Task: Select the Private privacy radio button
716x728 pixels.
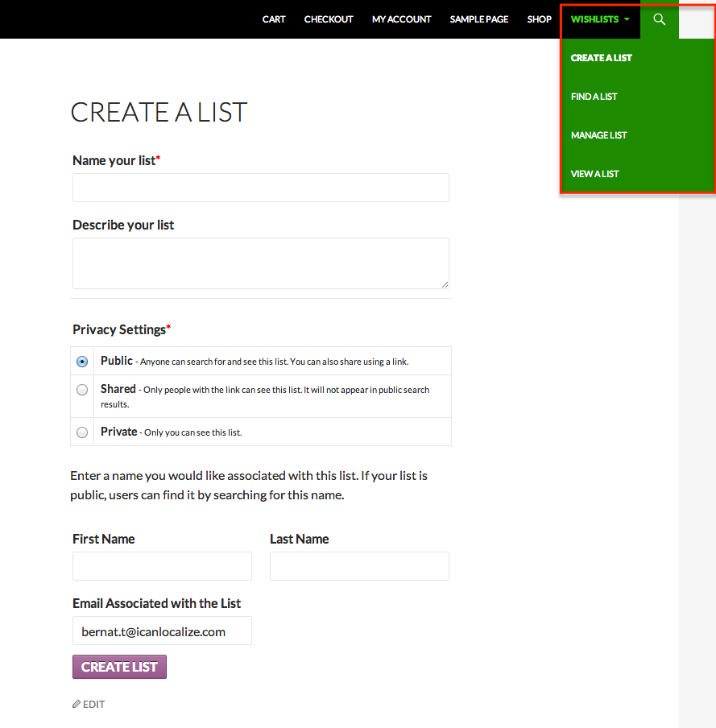Action: tap(82, 432)
